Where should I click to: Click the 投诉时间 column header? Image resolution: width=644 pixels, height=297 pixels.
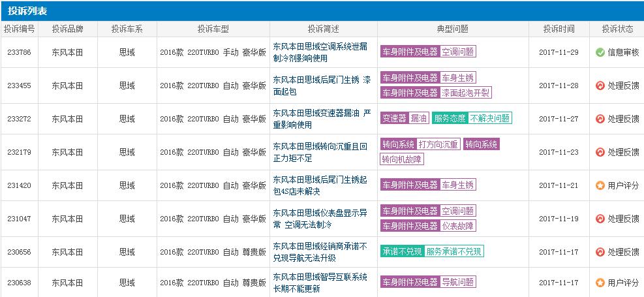(x=559, y=29)
